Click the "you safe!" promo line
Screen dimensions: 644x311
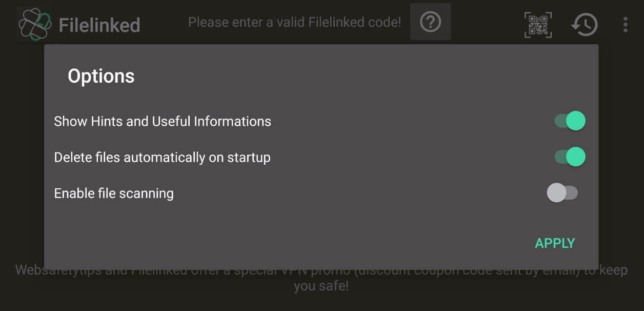321,286
